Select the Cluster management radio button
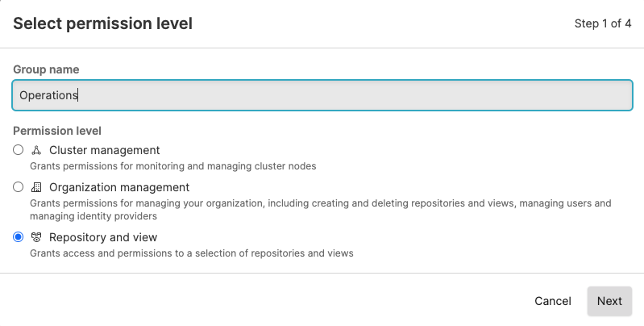 [x=19, y=150]
